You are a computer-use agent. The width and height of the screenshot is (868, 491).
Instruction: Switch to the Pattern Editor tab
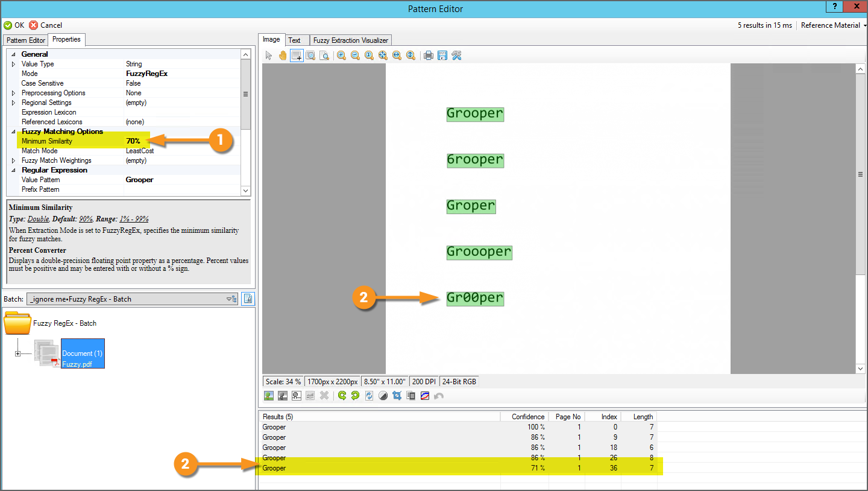(x=26, y=40)
